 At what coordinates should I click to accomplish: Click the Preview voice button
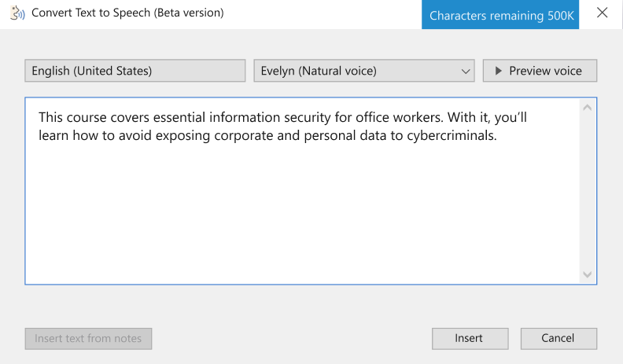pyautogui.click(x=540, y=71)
